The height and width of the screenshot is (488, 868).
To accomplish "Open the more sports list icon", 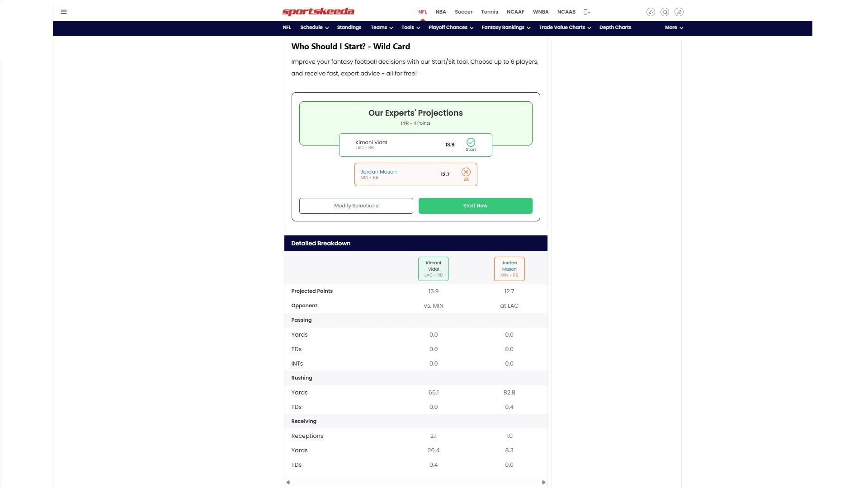I will (x=587, y=12).
